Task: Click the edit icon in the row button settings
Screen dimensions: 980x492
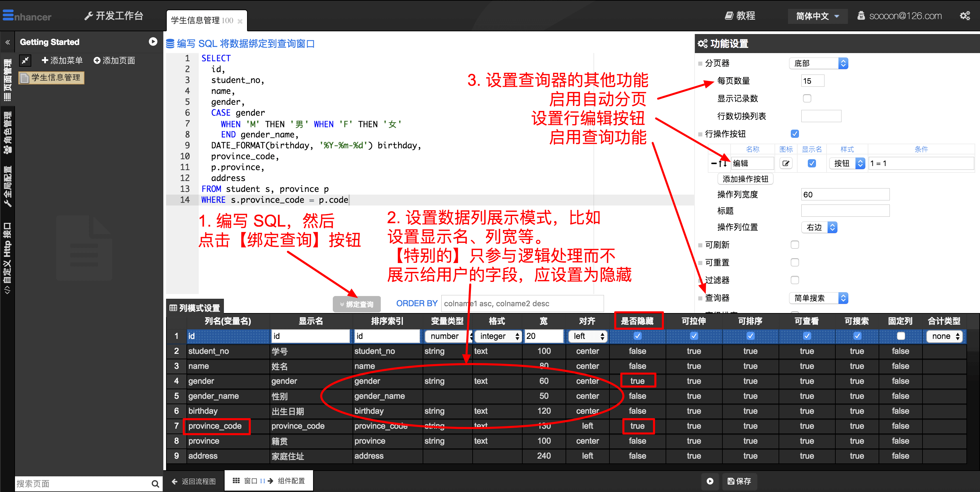Action: click(x=786, y=164)
